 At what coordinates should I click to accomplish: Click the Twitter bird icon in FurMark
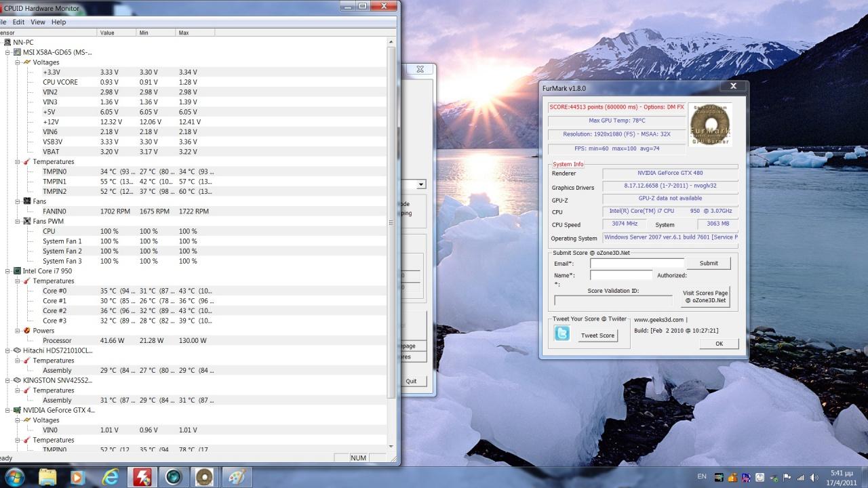(561, 333)
